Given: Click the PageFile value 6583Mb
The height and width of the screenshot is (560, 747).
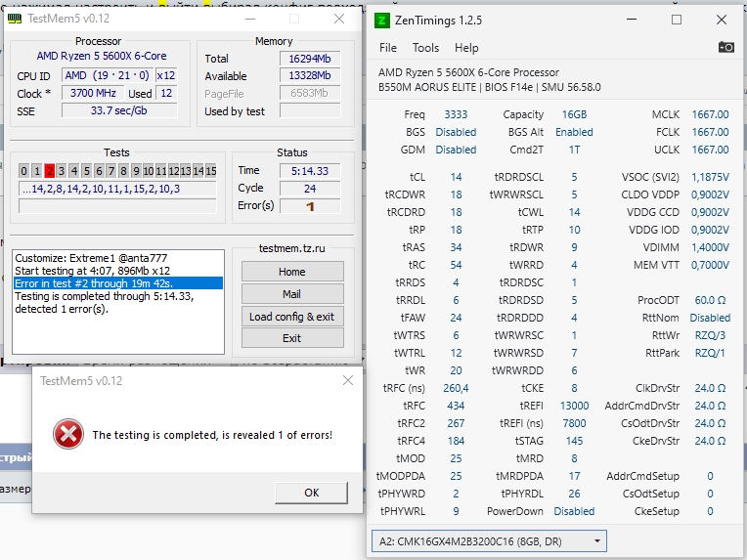Looking at the screenshot, I should pos(310,93).
